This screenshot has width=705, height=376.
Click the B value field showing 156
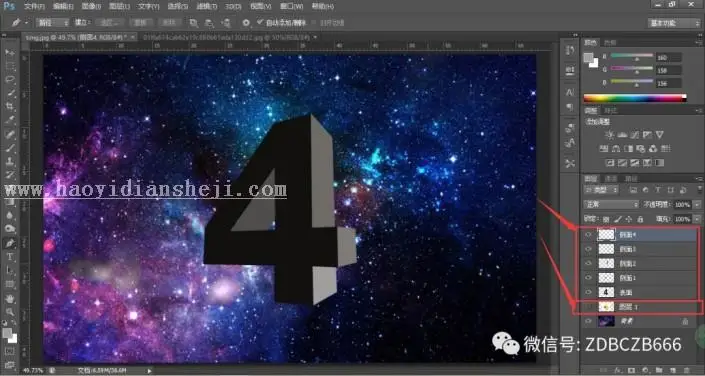pos(668,83)
